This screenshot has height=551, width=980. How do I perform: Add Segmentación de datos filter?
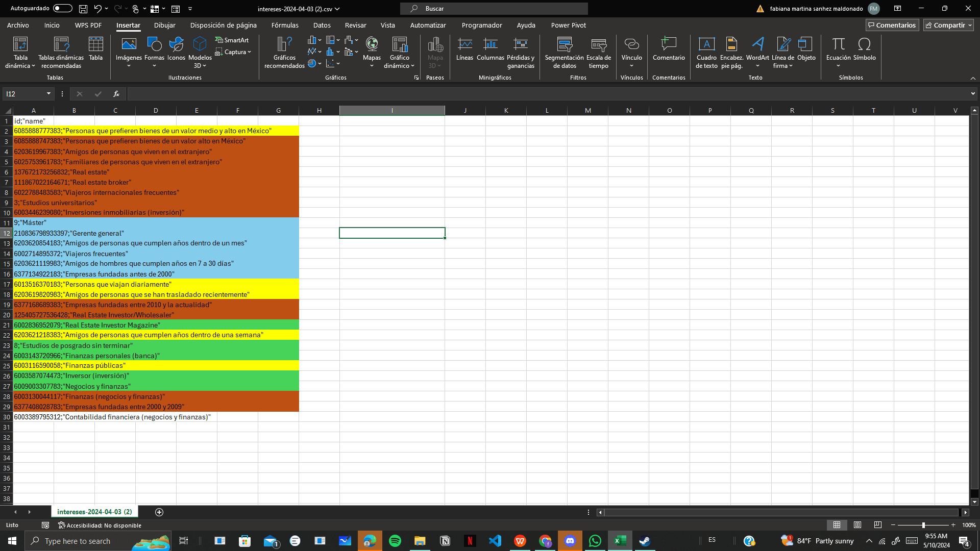[564, 52]
